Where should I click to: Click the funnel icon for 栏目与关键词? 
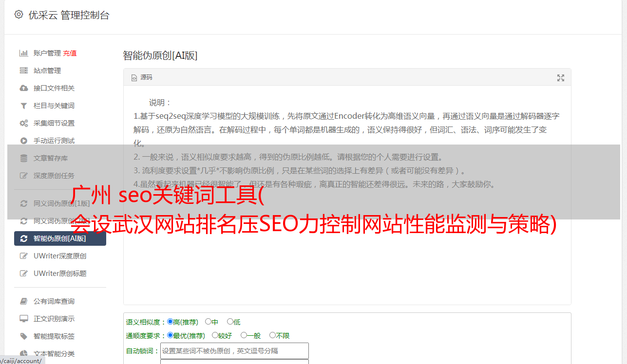coord(23,106)
